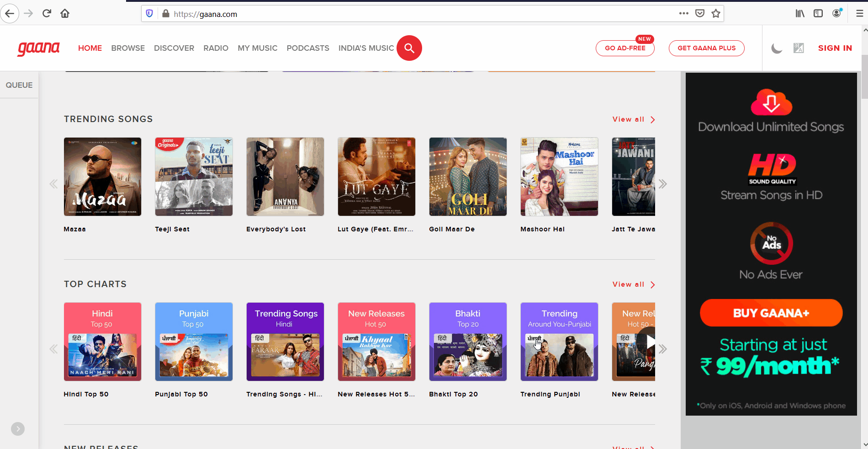This screenshot has height=449, width=868.
Task: Open the Firefox Library icon
Action: click(x=799, y=13)
